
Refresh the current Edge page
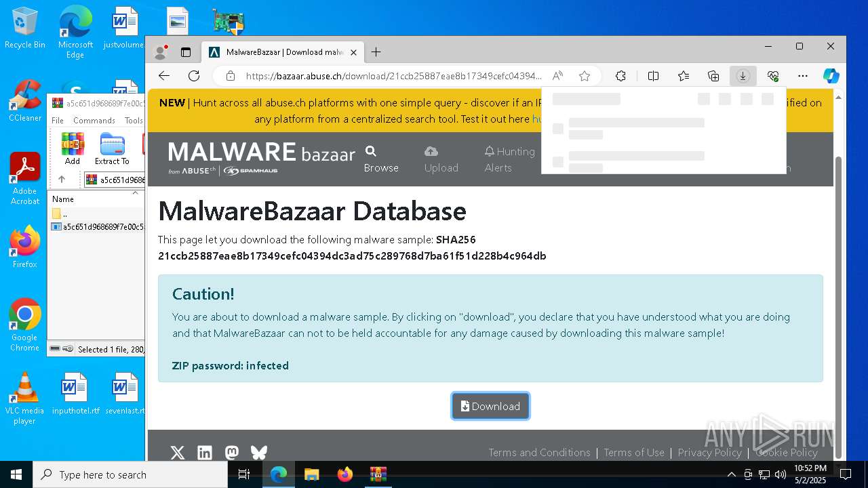(194, 76)
